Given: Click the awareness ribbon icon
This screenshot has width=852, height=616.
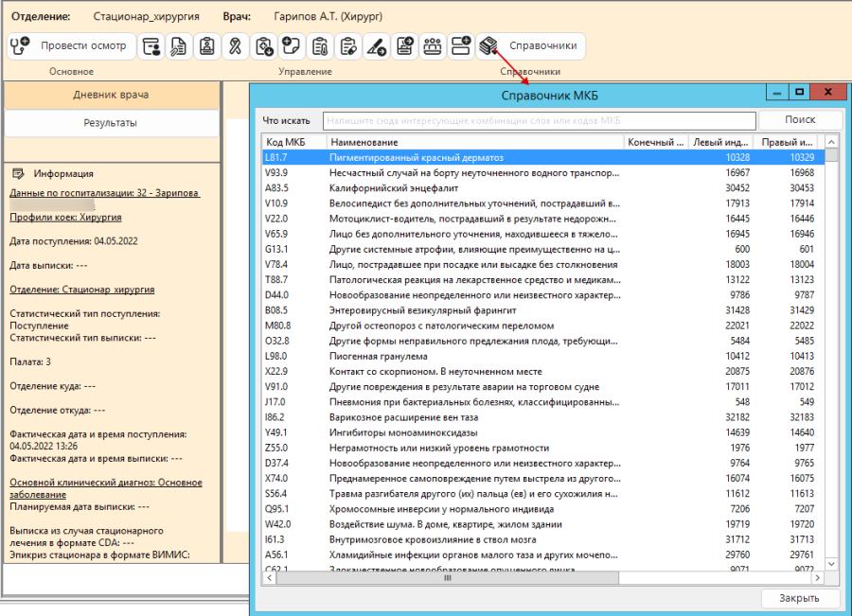Looking at the screenshot, I should (236, 46).
